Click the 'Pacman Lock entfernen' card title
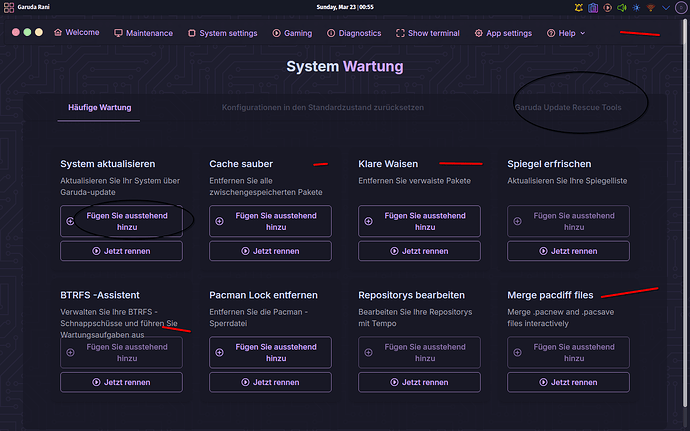690x431 pixels. 264,295
